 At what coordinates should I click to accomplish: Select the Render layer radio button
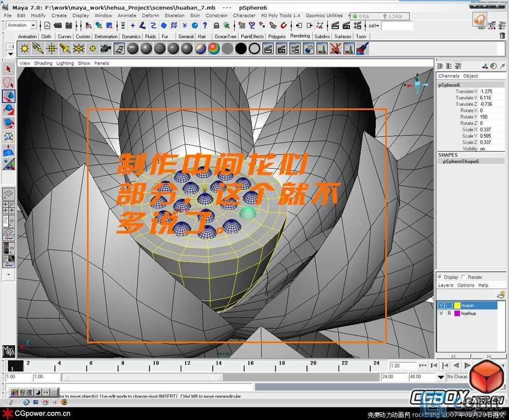coord(464,277)
